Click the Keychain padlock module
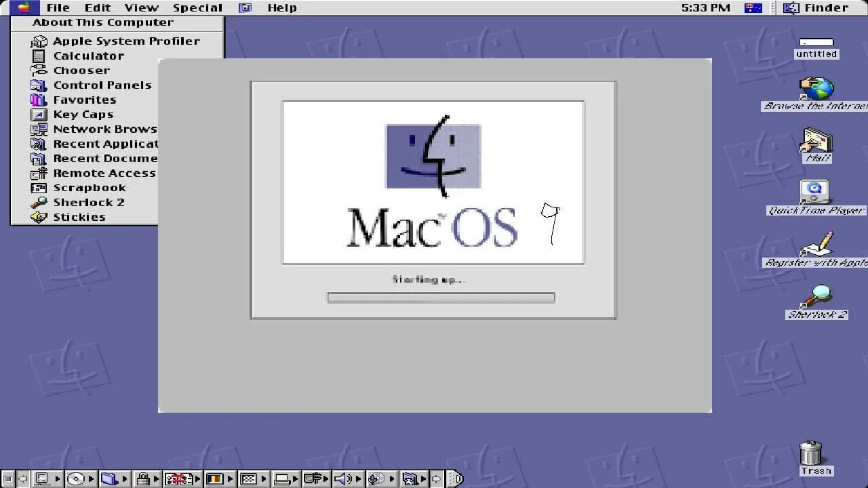Screen dimensions: 868x488 tap(143, 479)
